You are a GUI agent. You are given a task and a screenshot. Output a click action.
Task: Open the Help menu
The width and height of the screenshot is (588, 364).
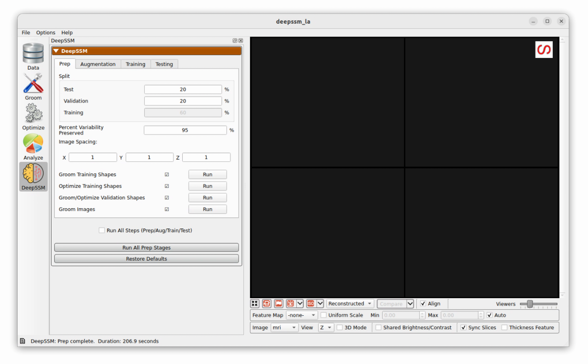click(x=67, y=32)
